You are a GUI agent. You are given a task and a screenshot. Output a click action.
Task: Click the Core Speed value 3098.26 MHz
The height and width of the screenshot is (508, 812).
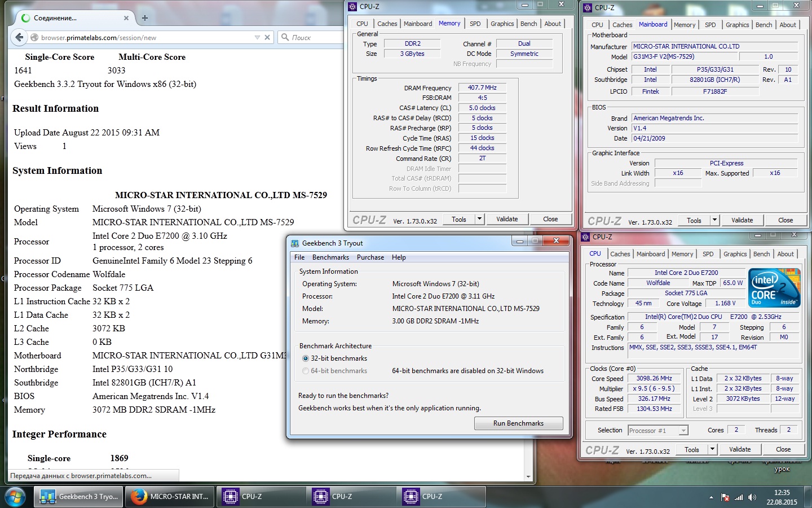[654, 378]
